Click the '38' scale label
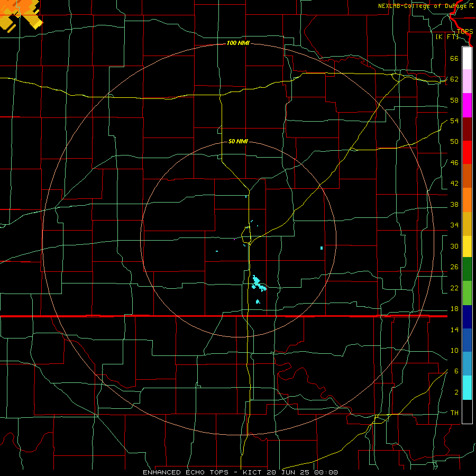The height and width of the screenshot is (476, 476). pos(454,205)
